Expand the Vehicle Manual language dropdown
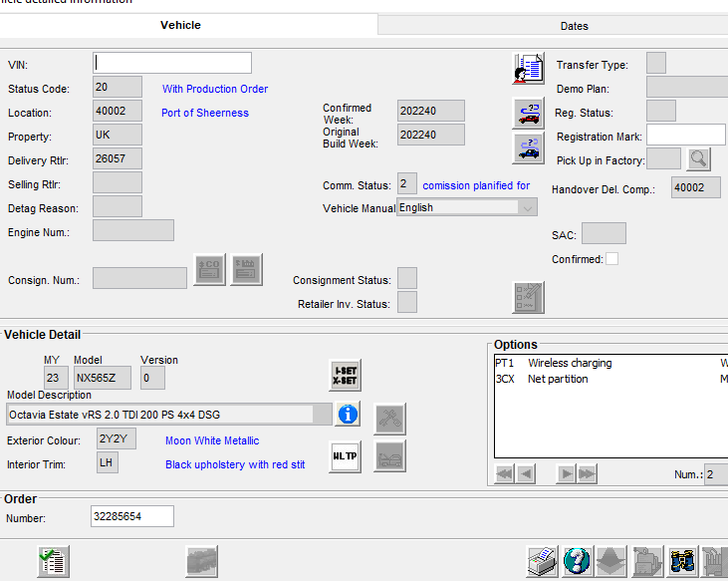The image size is (728, 581). tap(528, 207)
